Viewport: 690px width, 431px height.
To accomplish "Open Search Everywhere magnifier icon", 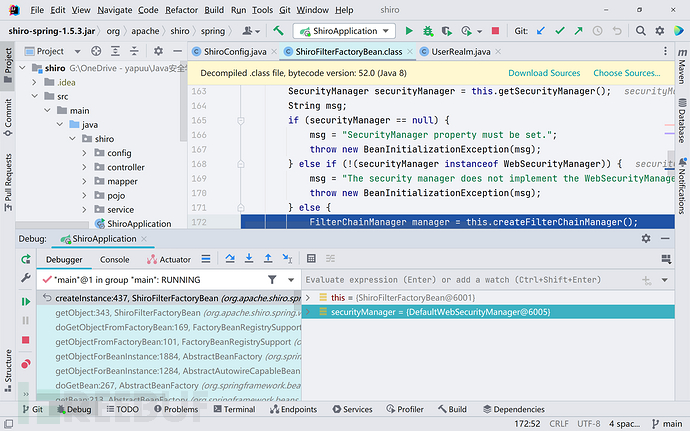I will [x=641, y=31].
